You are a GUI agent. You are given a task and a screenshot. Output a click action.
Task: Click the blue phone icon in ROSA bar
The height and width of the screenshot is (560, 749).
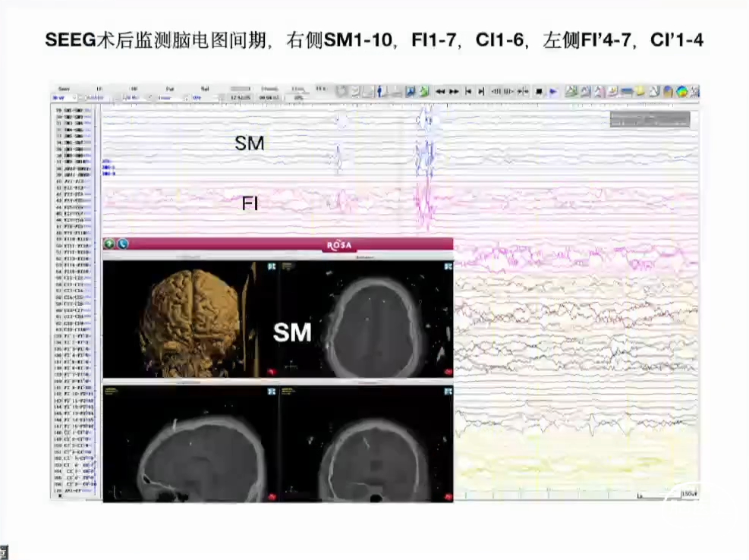pyautogui.click(x=123, y=244)
